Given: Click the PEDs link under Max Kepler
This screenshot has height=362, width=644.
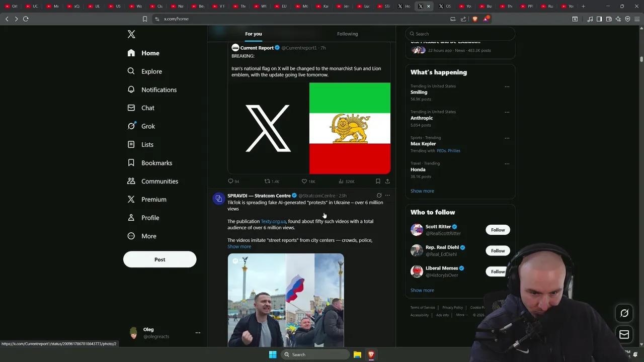Looking at the screenshot, I should [x=441, y=151].
